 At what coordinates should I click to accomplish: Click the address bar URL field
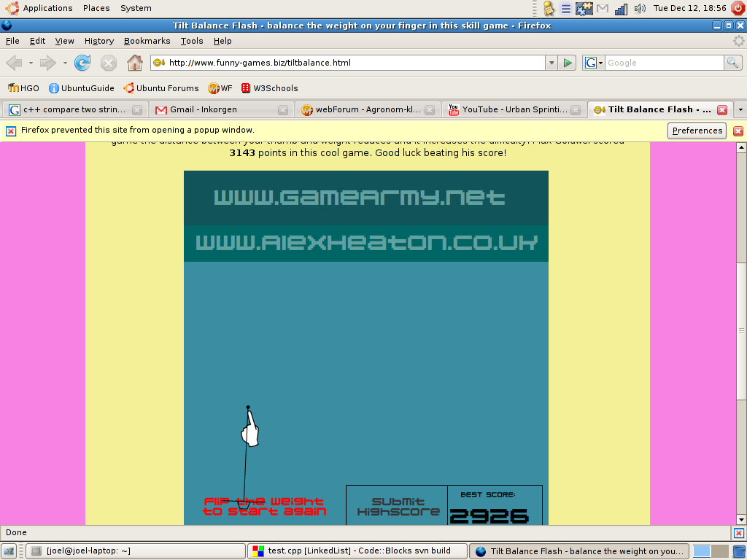(x=349, y=63)
